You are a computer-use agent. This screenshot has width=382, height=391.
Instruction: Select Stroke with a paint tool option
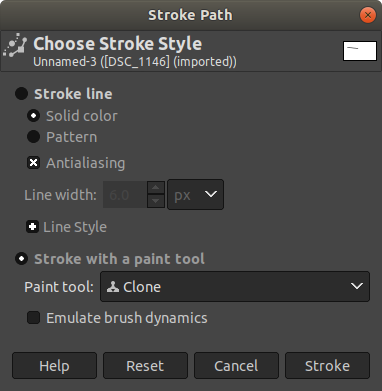click(x=21, y=259)
